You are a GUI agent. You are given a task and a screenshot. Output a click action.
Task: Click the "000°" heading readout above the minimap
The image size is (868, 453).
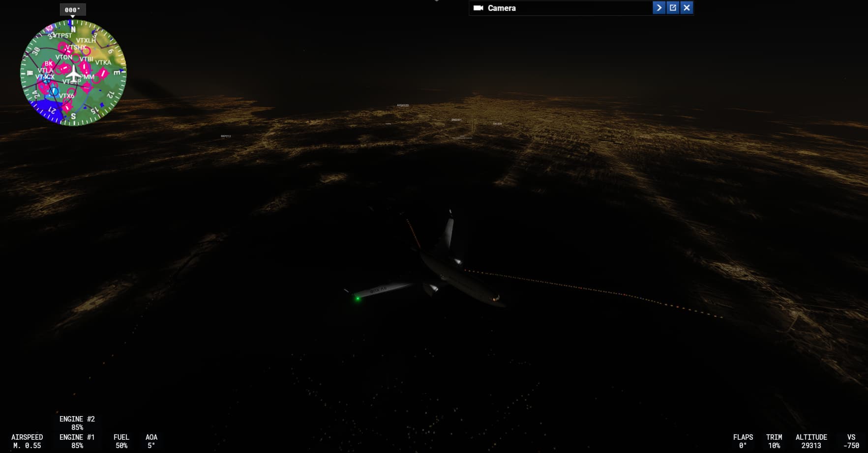coord(72,10)
